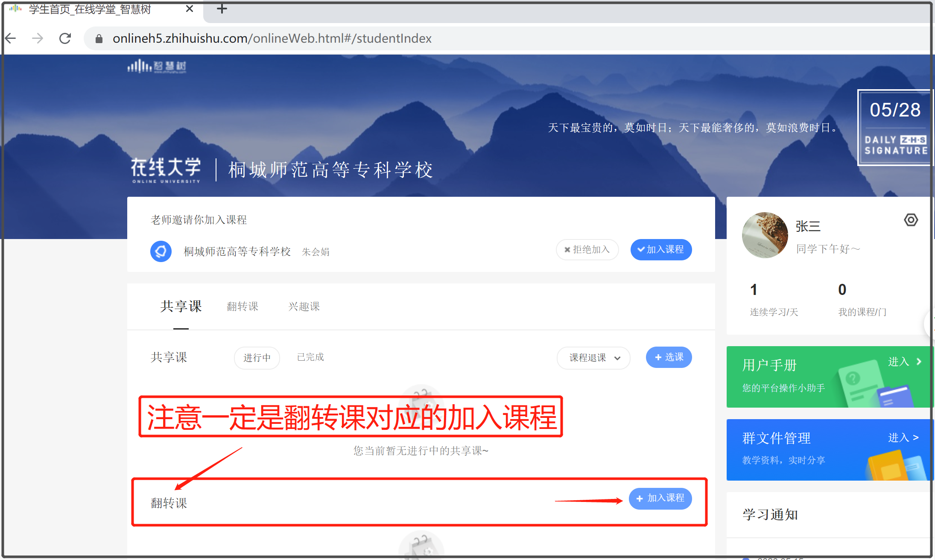Viewport: 935px width, 560px height.
Task: Select the 已完成 filter
Action: 310,357
